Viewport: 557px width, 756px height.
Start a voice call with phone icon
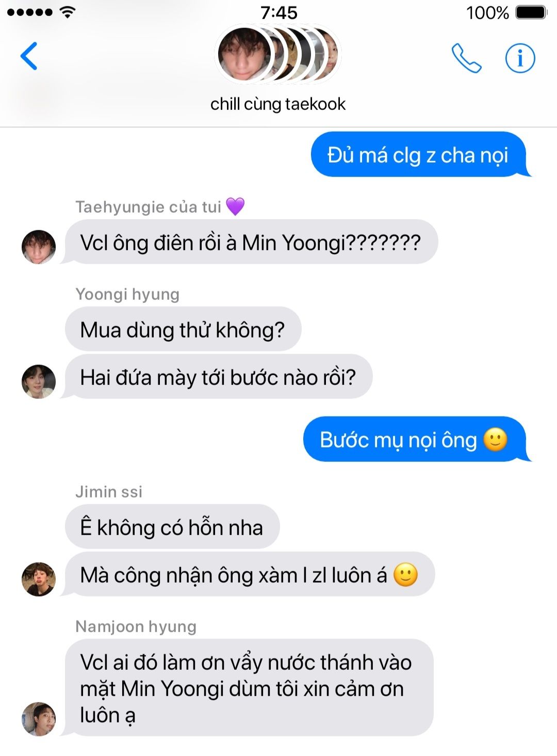click(466, 58)
